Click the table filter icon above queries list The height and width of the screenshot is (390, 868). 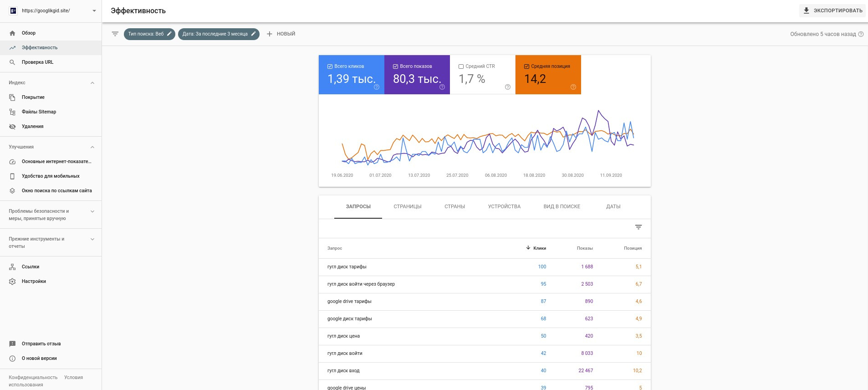pyautogui.click(x=638, y=227)
